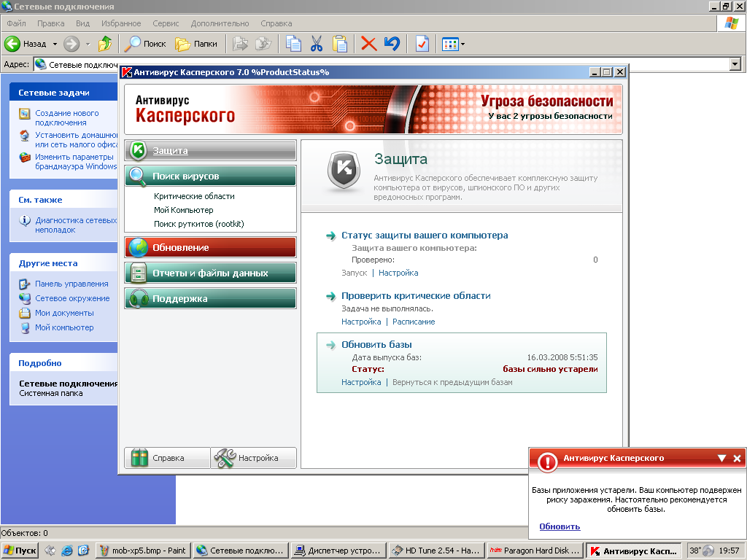
Task: Open the Справка menu
Action: coord(276,23)
